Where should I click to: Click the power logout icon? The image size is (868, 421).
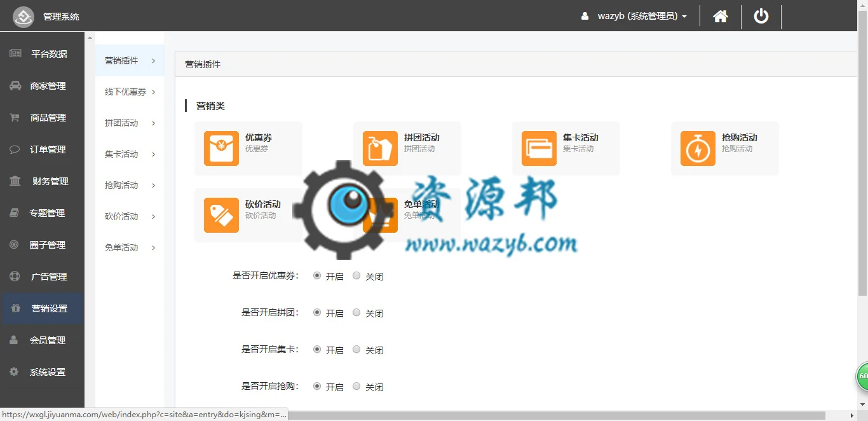[761, 16]
